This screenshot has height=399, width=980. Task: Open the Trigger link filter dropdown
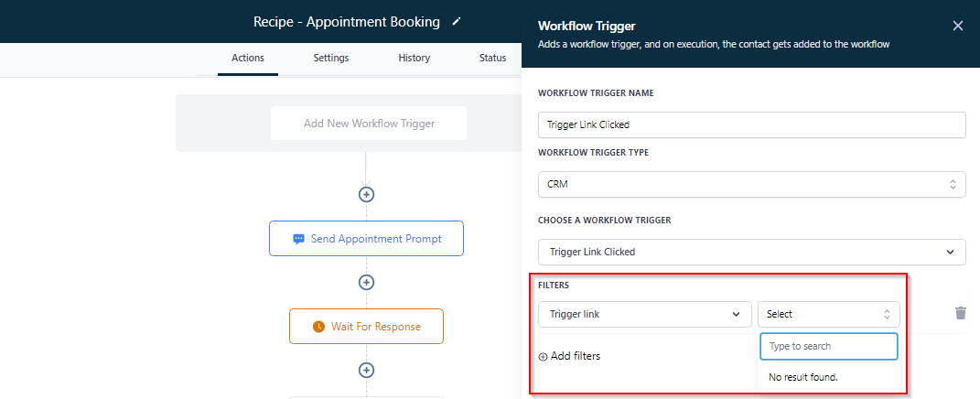pos(644,314)
